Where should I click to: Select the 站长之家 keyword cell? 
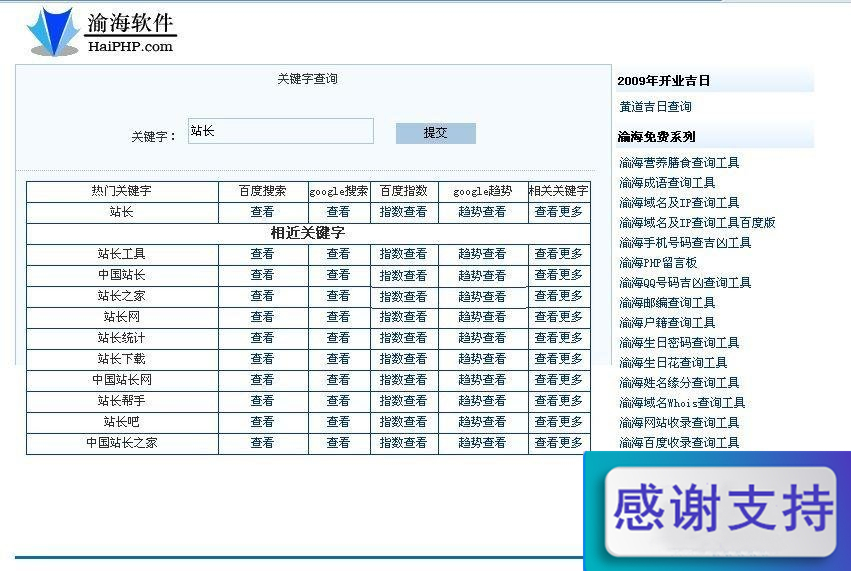click(x=122, y=296)
